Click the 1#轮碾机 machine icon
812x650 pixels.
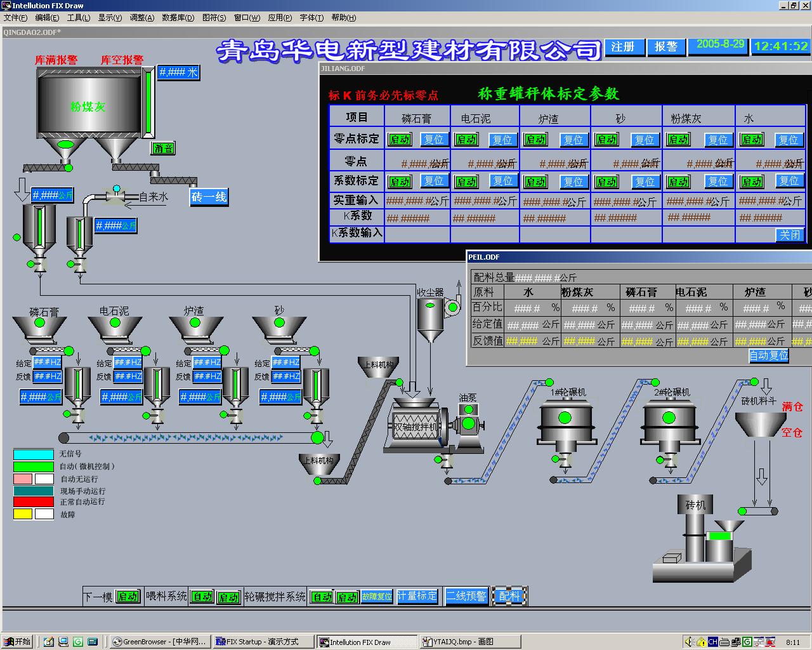(x=565, y=423)
